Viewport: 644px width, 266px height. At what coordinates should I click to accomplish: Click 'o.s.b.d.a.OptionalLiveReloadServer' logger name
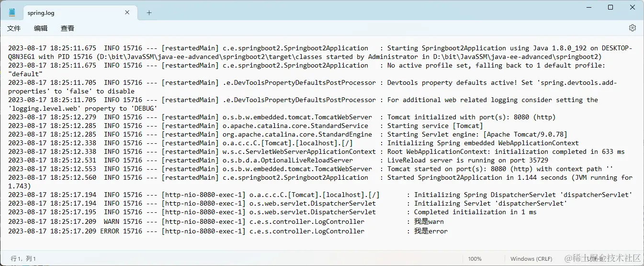(288, 160)
